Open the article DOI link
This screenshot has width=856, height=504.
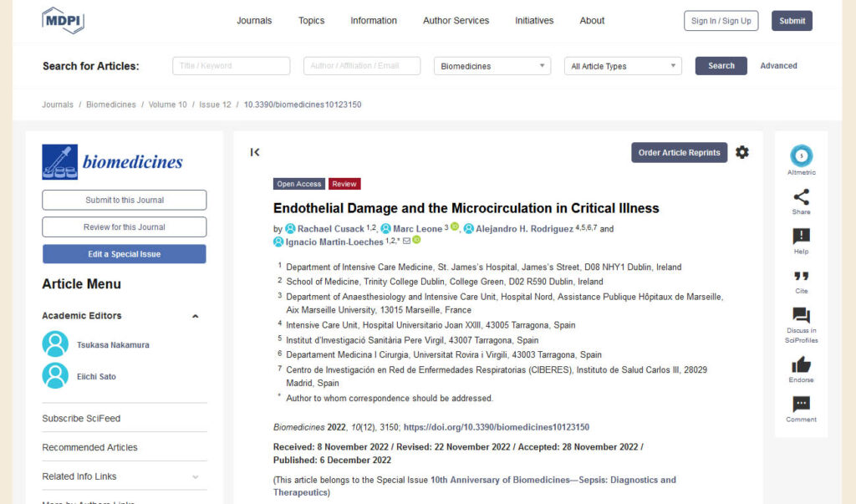point(496,427)
